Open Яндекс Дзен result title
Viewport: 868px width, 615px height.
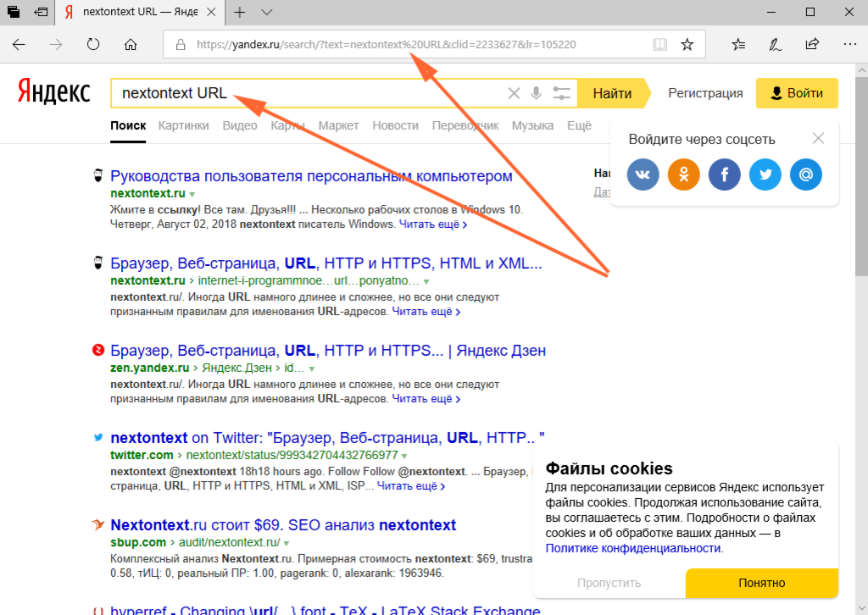click(328, 351)
